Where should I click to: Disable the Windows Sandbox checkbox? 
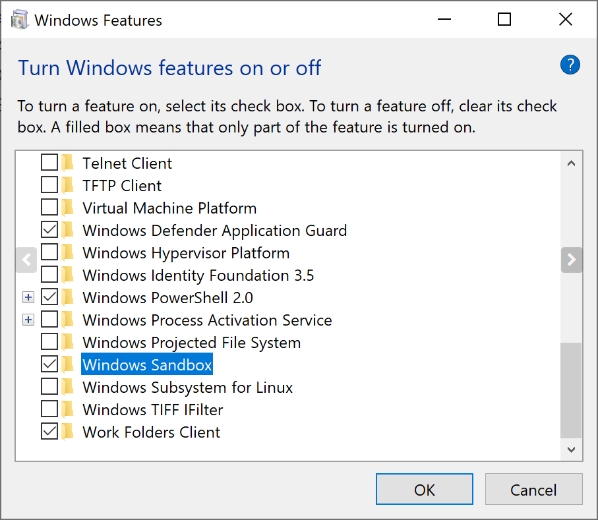[49, 364]
